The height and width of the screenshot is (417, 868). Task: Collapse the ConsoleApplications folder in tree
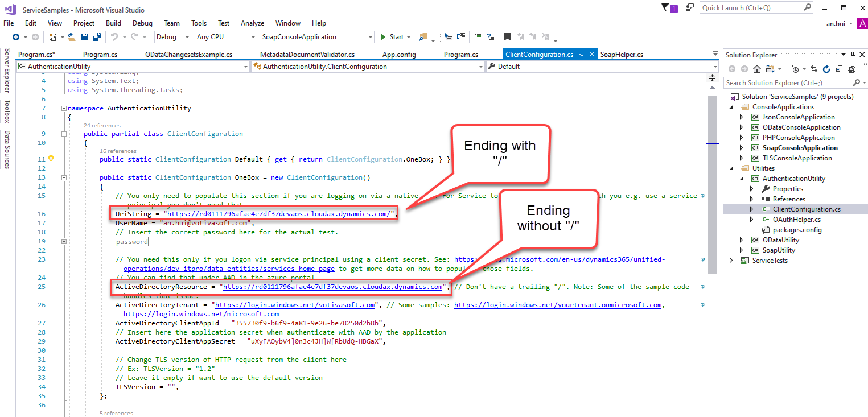tap(732, 107)
